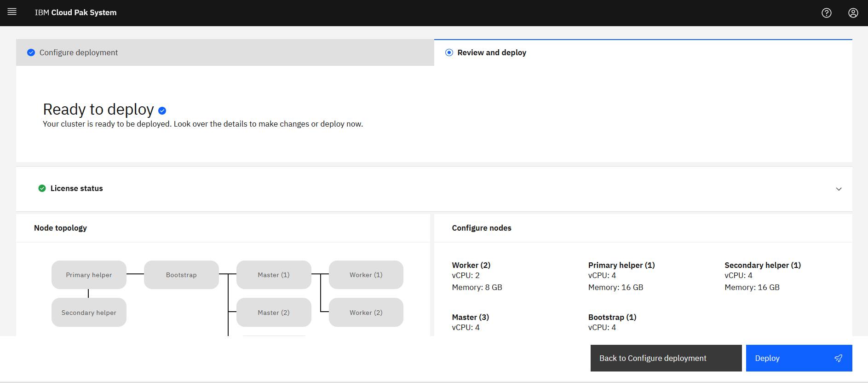Click the Secondary helper (1) configuration label

[763, 265]
